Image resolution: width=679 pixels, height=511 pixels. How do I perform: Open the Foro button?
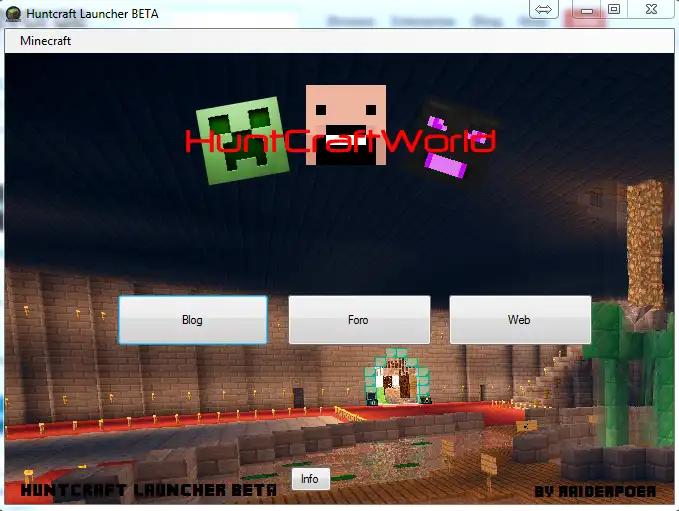tap(359, 320)
